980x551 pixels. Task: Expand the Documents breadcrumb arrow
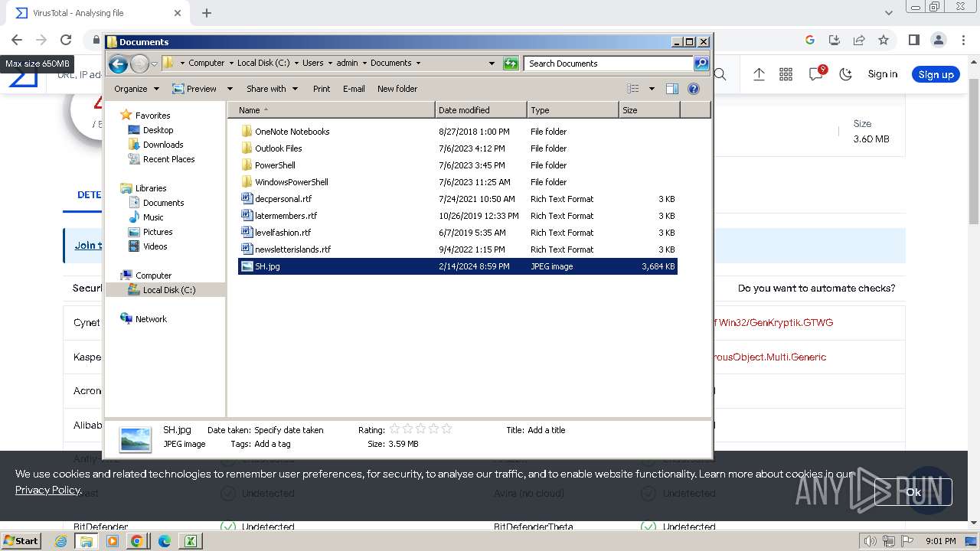tap(418, 63)
